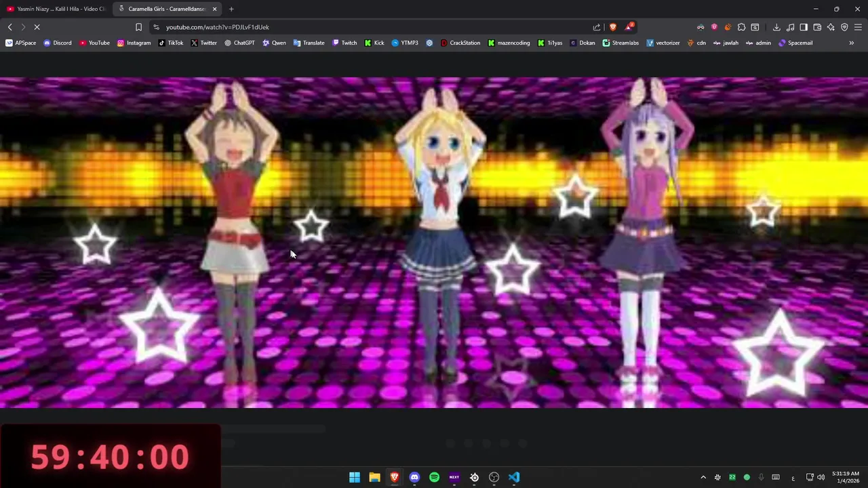Switch to Yasmin Niazy video tab
This screenshot has width=868, height=488.
[x=56, y=9]
